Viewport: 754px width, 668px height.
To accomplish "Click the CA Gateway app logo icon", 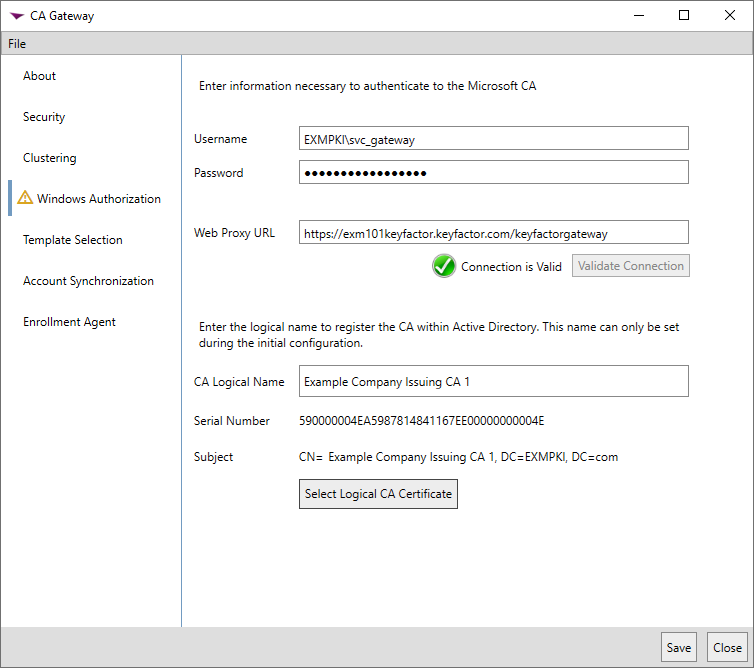I will [x=16, y=16].
